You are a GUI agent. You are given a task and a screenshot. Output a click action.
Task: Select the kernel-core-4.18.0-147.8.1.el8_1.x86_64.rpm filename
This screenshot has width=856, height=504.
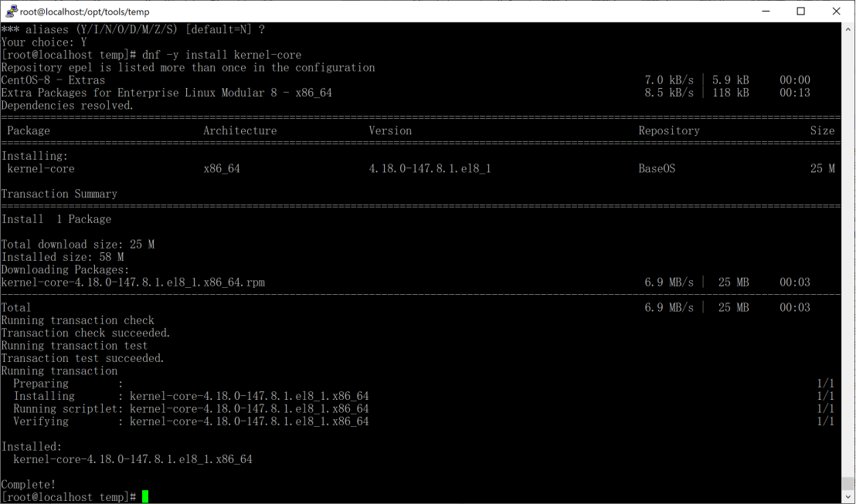(x=131, y=282)
